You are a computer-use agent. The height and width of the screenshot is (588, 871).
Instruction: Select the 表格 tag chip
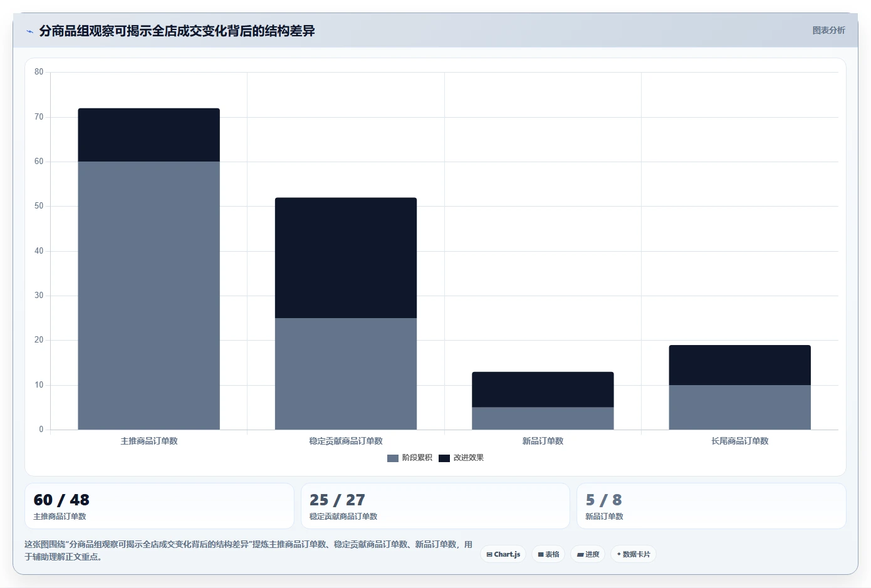[548, 554]
